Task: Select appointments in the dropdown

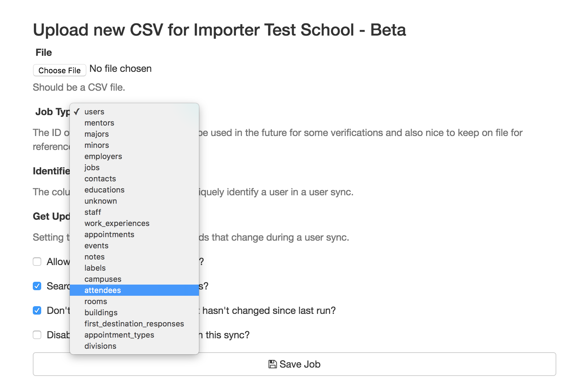Action: click(x=134, y=234)
